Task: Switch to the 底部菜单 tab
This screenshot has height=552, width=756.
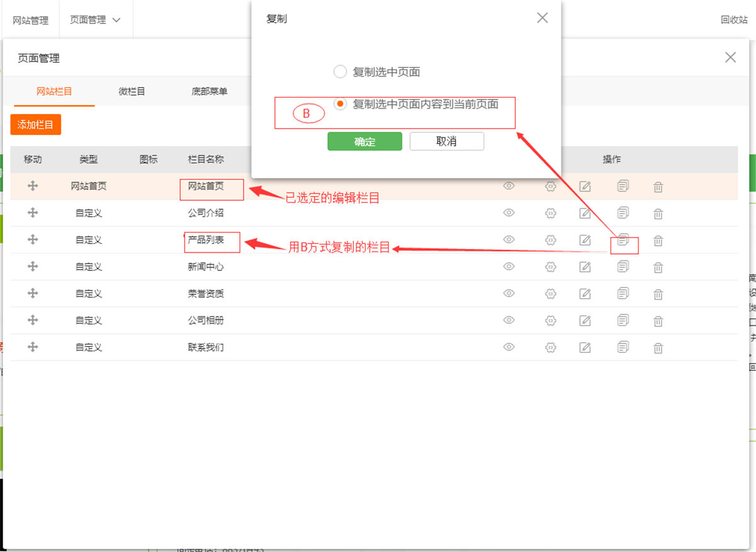Action: [209, 91]
